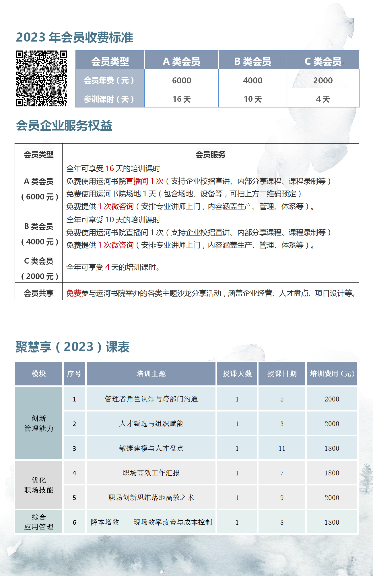Image resolution: width=373 pixels, height=588 pixels.
Task: Click course '人才甄选与组织赋能'
Action: [x=151, y=424]
